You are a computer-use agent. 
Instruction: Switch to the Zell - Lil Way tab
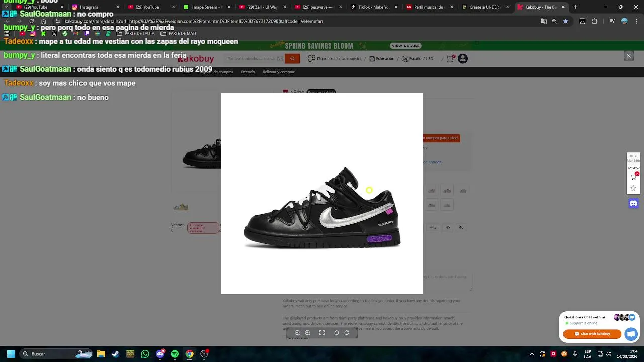pyautogui.click(x=263, y=7)
